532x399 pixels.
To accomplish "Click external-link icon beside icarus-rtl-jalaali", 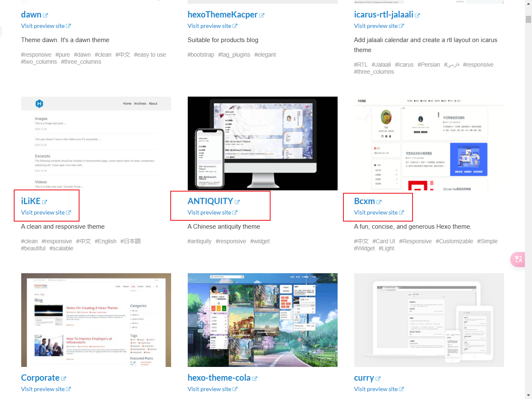I will pyautogui.click(x=418, y=15).
